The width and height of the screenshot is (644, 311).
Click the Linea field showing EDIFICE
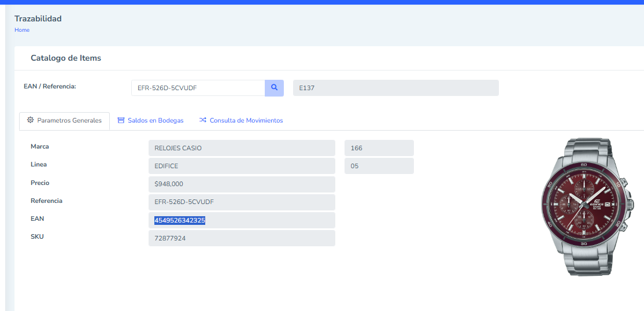(242, 166)
